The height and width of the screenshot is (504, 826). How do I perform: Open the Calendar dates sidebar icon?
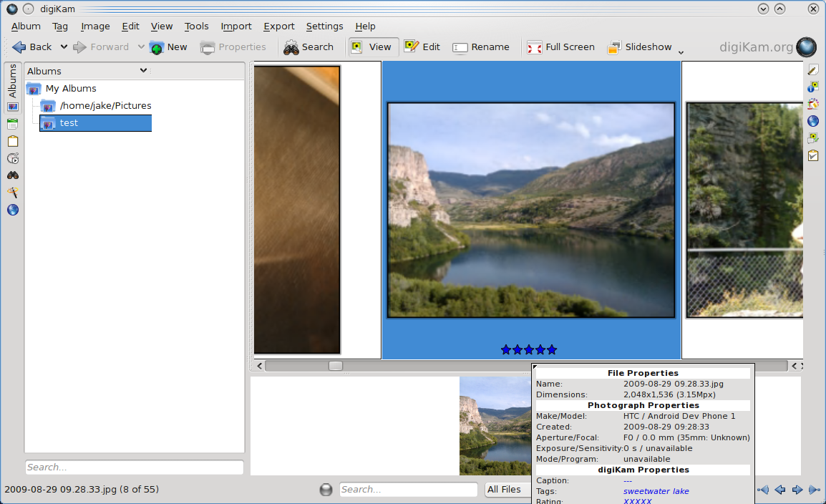(13, 125)
